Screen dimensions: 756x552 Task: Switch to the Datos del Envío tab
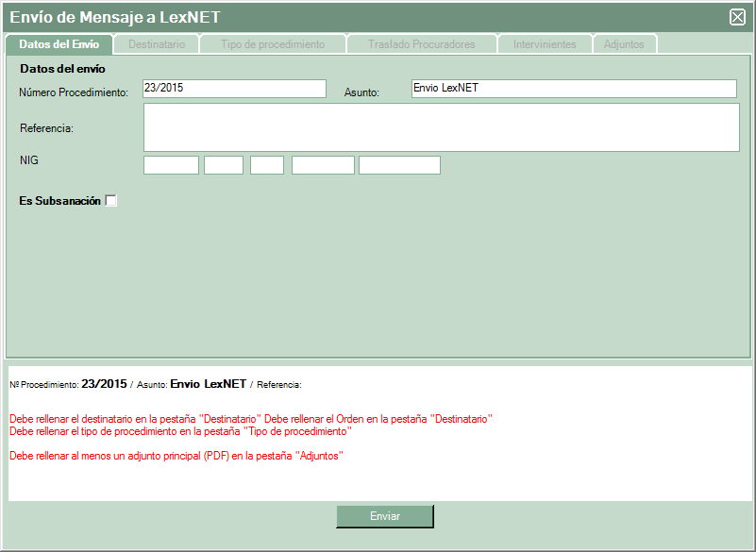(59, 44)
